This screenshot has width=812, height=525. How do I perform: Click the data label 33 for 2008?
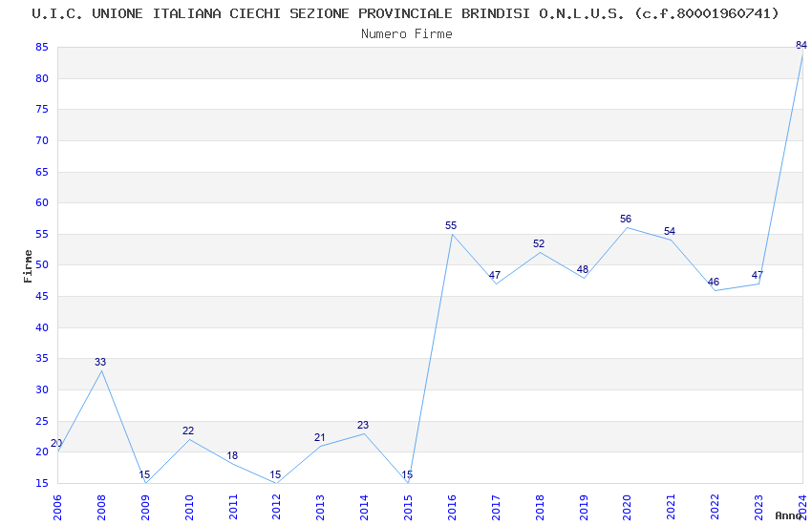(x=100, y=362)
